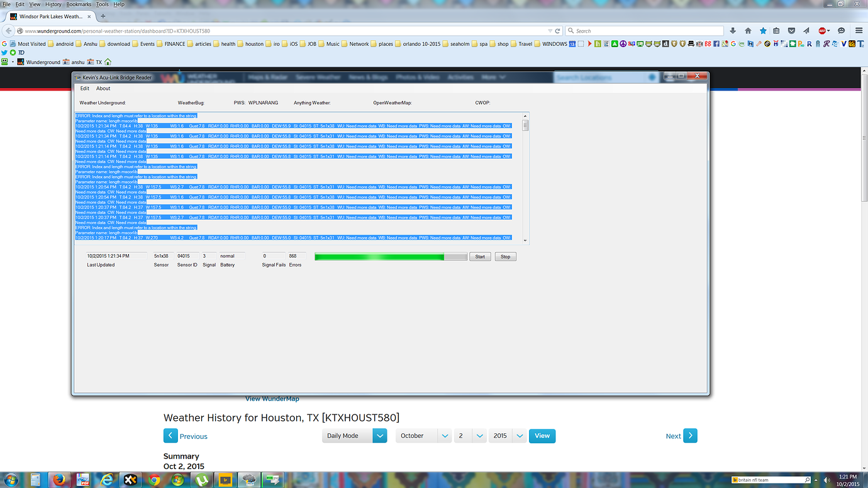Viewport: 868px width, 488px height.
Task: Open Google Chrome from the taskbar
Action: tap(154, 480)
